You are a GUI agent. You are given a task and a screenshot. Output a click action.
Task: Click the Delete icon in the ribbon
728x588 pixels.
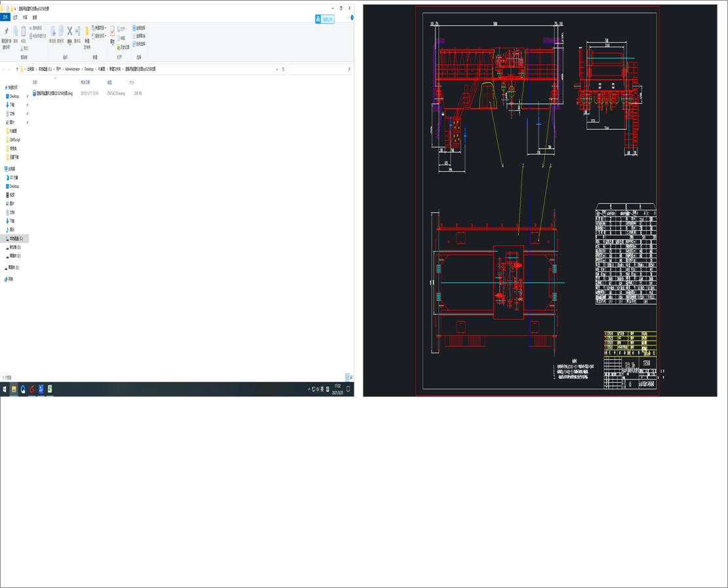coord(69,29)
